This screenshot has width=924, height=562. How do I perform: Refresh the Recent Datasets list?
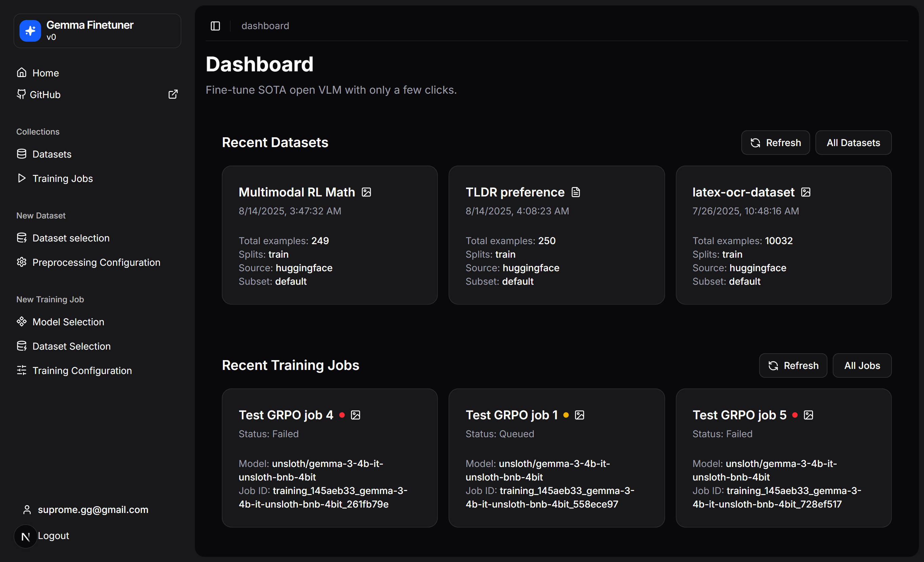click(x=775, y=143)
